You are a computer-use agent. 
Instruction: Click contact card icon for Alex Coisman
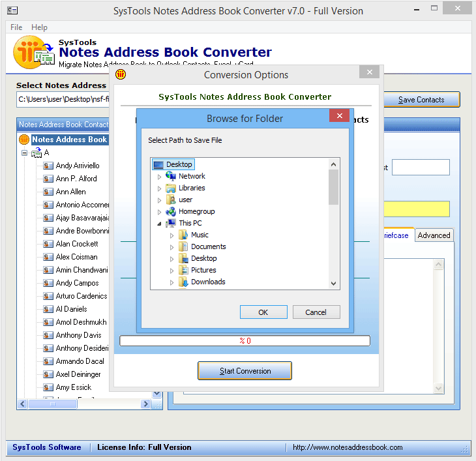48,257
